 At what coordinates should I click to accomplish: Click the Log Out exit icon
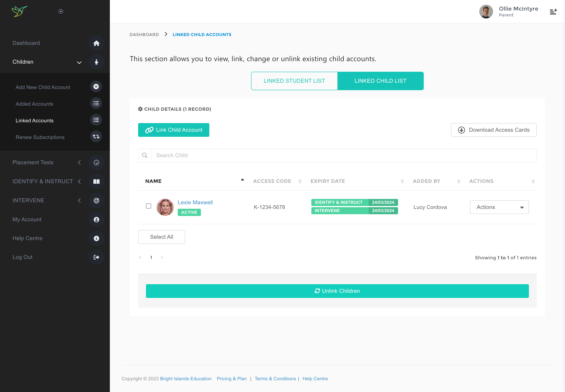tap(96, 257)
